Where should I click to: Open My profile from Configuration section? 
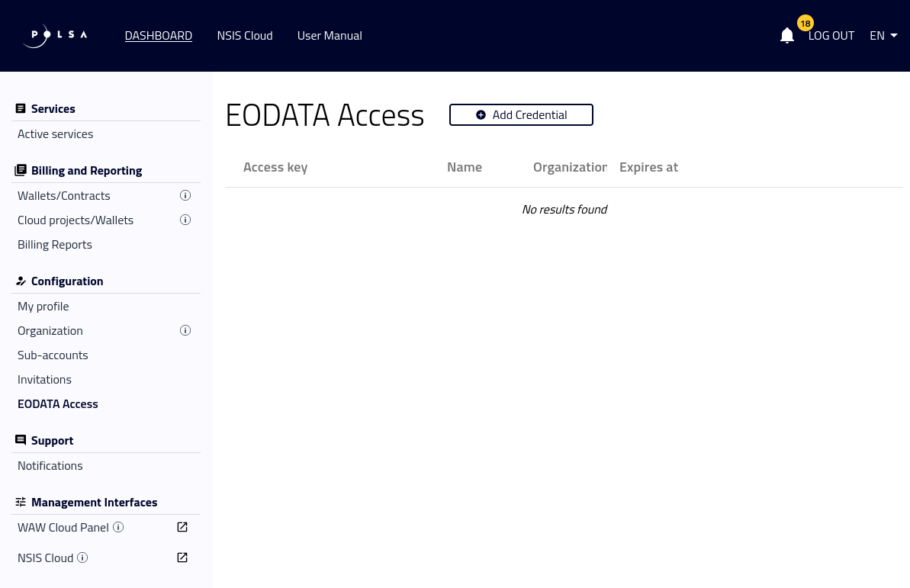43,306
